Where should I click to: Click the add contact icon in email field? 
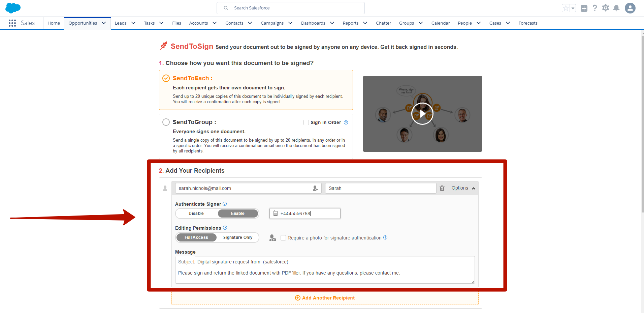(315, 188)
